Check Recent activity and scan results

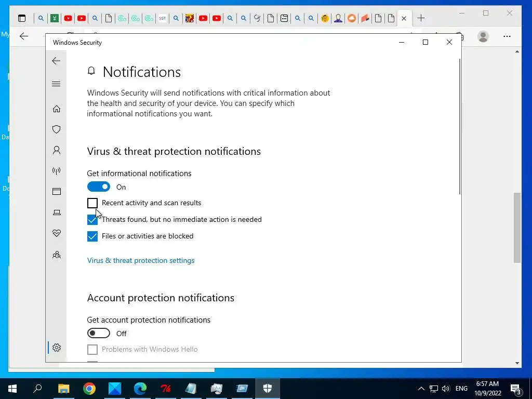click(x=92, y=203)
